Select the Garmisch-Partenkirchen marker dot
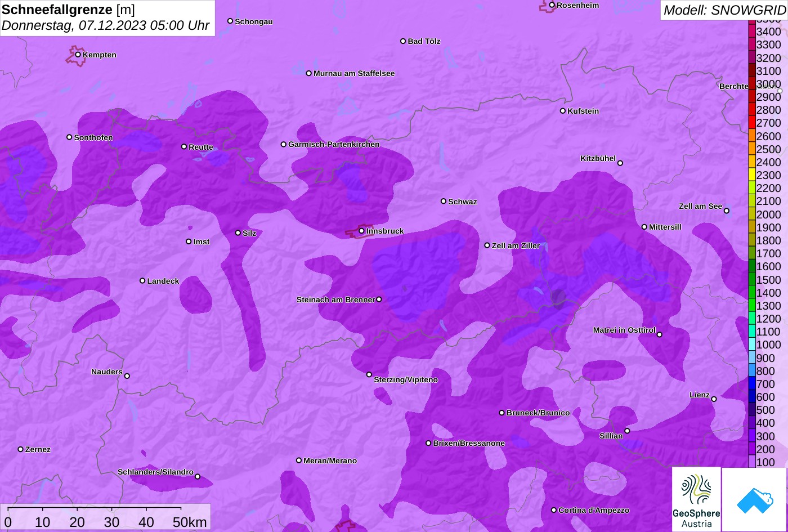Viewport: 788px width, 532px height. tap(284, 144)
